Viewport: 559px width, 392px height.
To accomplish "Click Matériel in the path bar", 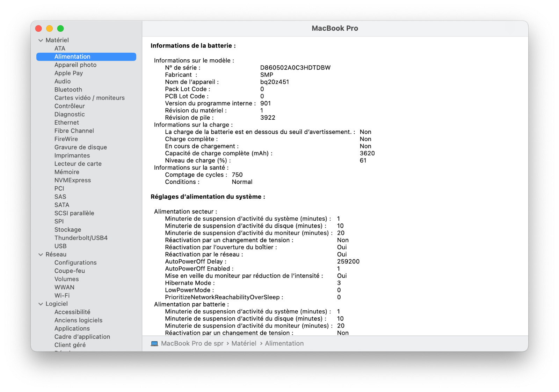I will point(244,343).
